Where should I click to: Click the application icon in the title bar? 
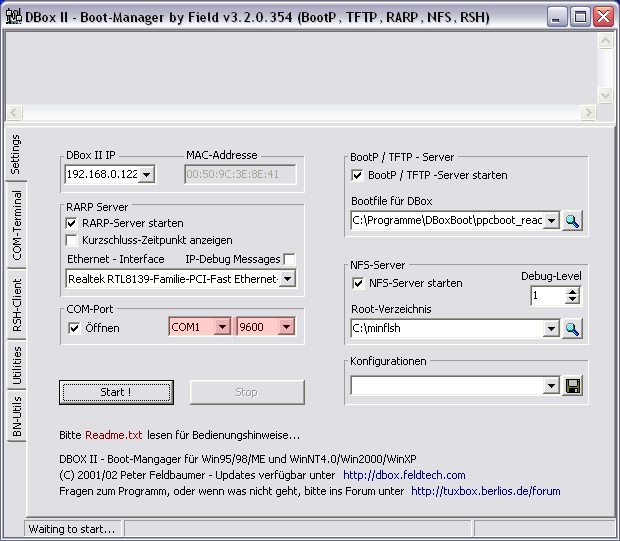click(x=13, y=17)
